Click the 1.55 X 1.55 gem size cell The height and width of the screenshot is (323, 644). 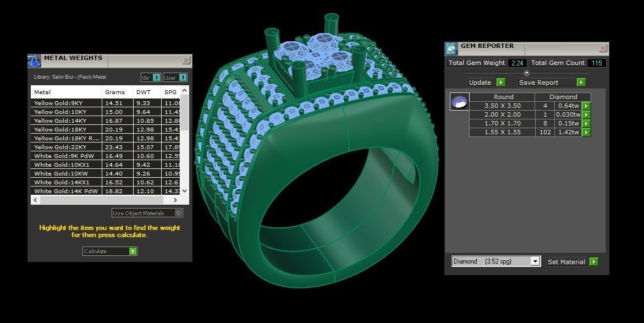pos(502,132)
